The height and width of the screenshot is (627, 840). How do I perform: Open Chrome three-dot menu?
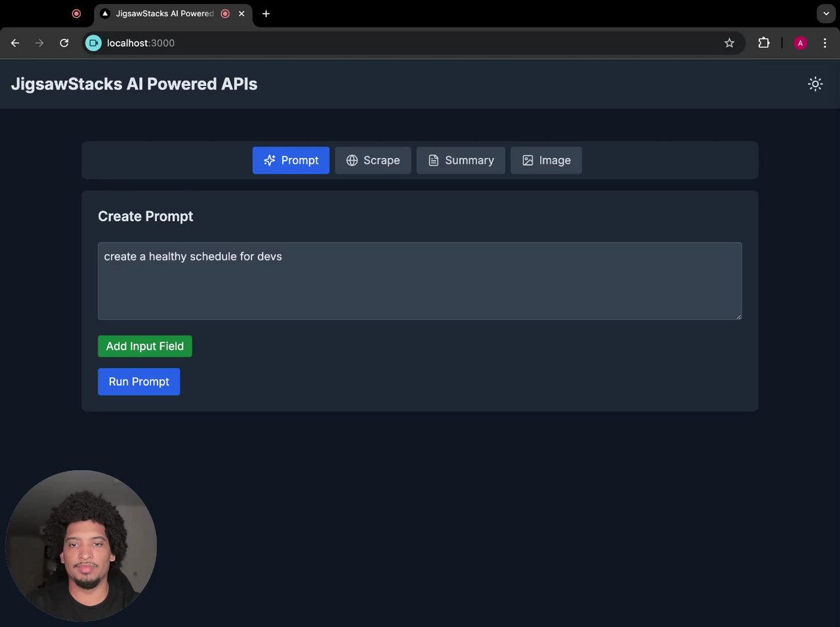(x=825, y=43)
